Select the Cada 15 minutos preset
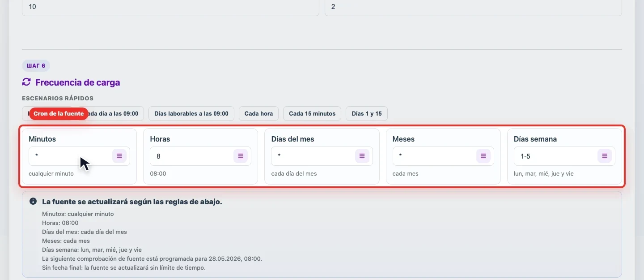644x280 pixels. (312, 113)
